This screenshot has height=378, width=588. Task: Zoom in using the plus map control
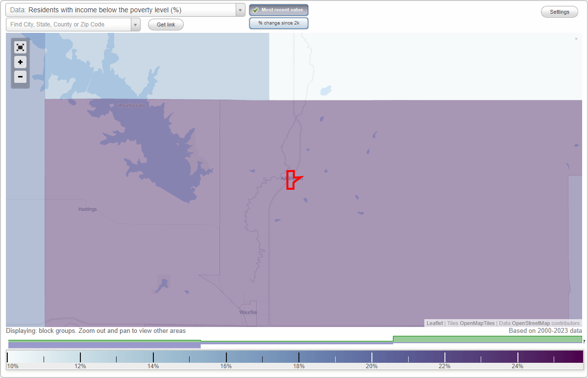pyautogui.click(x=20, y=62)
